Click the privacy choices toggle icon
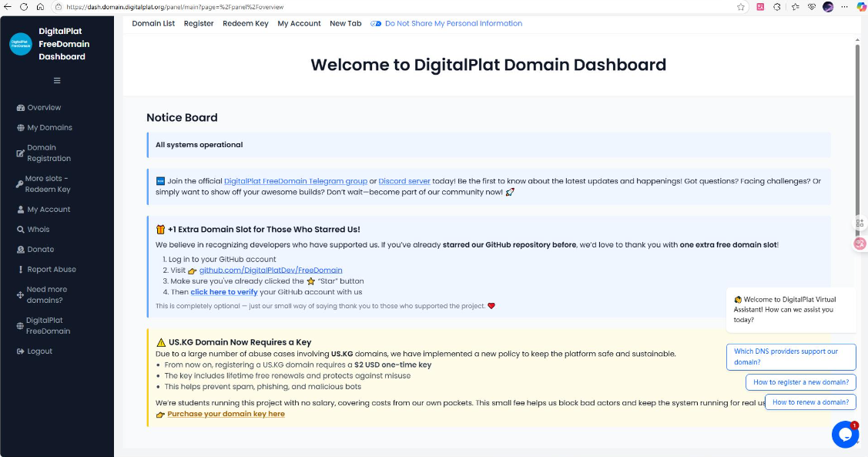The height and width of the screenshot is (457, 868). (376, 23)
